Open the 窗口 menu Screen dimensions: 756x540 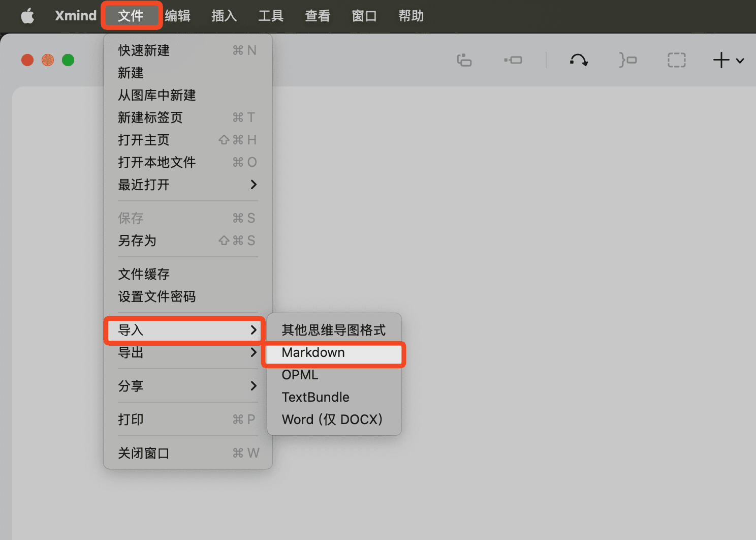[x=364, y=16]
